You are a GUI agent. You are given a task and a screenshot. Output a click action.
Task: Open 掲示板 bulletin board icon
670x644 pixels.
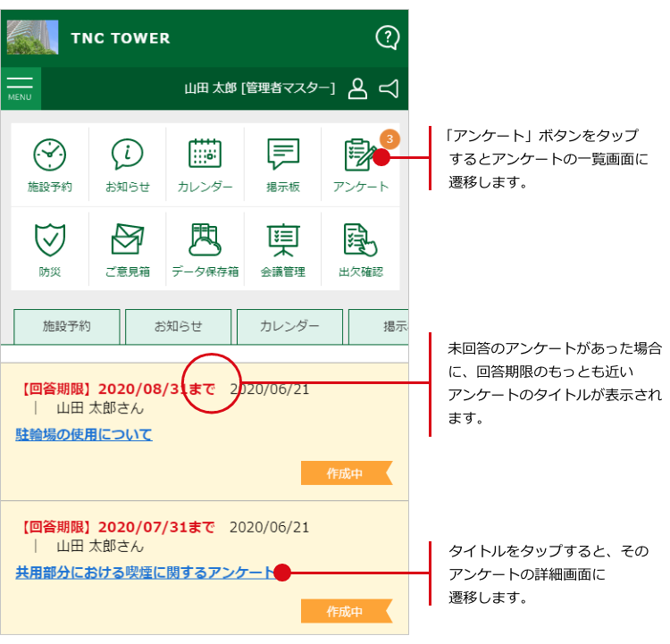(x=282, y=156)
